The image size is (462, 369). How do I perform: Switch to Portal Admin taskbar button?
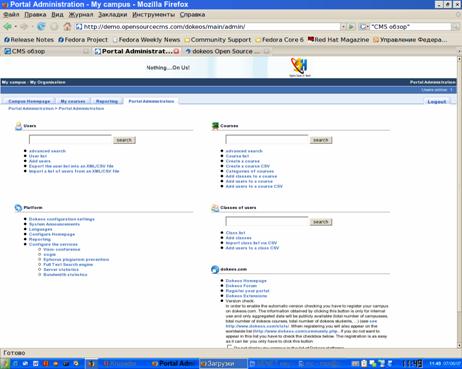coord(173,364)
